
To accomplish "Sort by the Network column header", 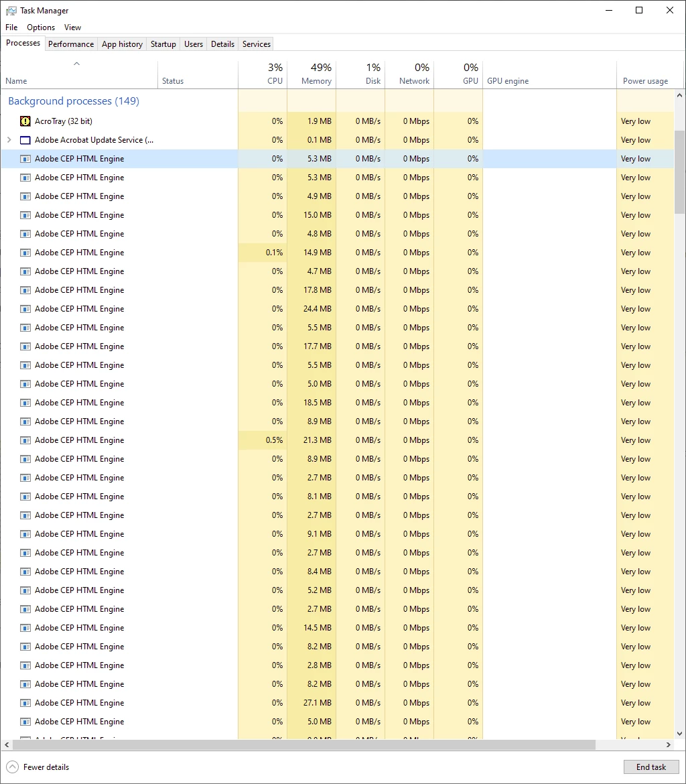I will coord(409,74).
